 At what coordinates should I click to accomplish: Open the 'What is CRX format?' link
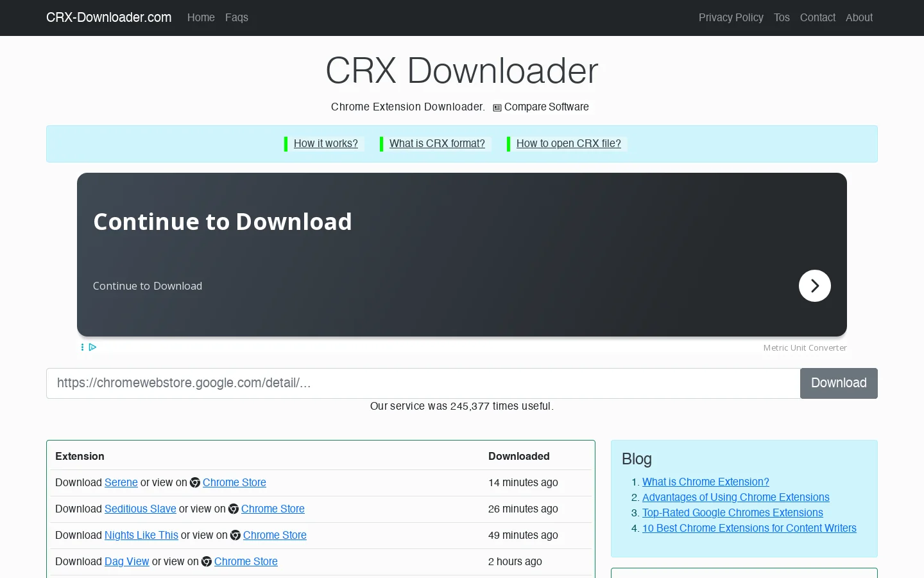point(437,143)
